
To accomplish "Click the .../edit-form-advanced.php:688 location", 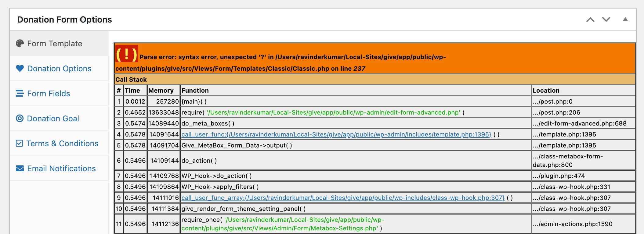I will tap(584, 123).
